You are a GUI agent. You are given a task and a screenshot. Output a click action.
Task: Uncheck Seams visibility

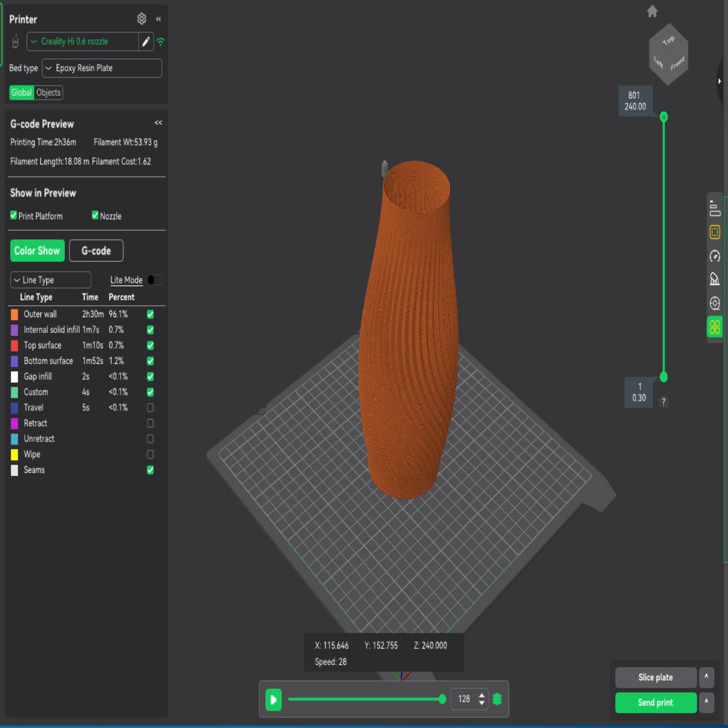[150, 470]
